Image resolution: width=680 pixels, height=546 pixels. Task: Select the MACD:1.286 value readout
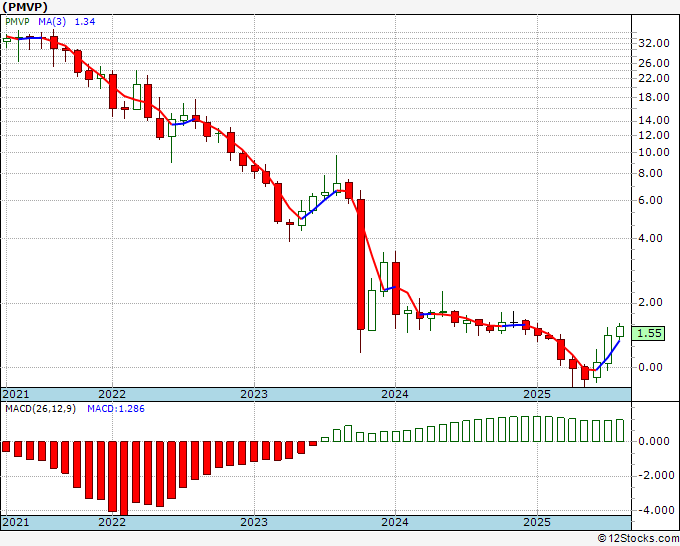(116, 409)
